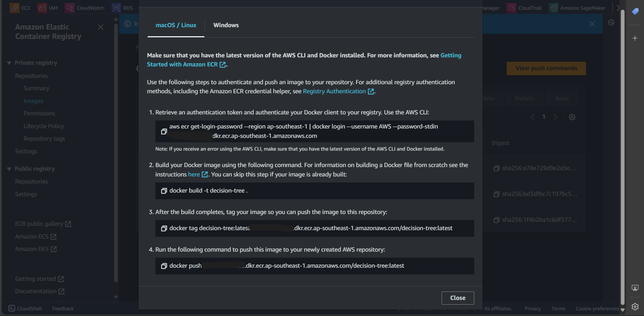Go to next page of images
The height and width of the screenshot is (316, 644).
pos(555,117)
